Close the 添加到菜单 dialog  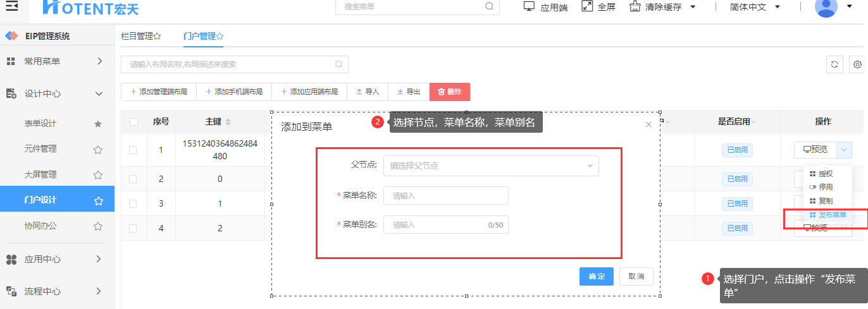coord(648,124)
